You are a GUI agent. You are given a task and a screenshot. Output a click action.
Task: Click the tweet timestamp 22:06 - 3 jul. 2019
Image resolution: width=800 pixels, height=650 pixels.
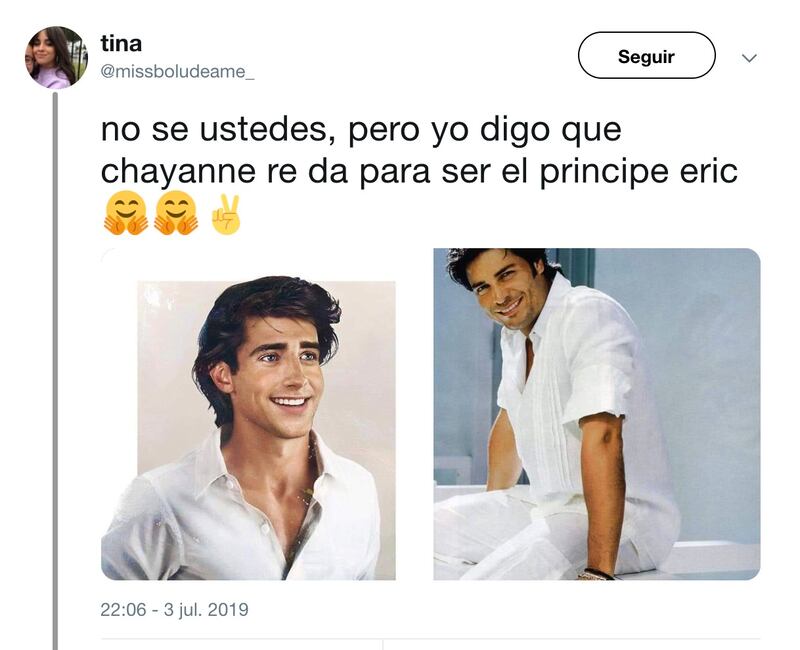[174, 609]
